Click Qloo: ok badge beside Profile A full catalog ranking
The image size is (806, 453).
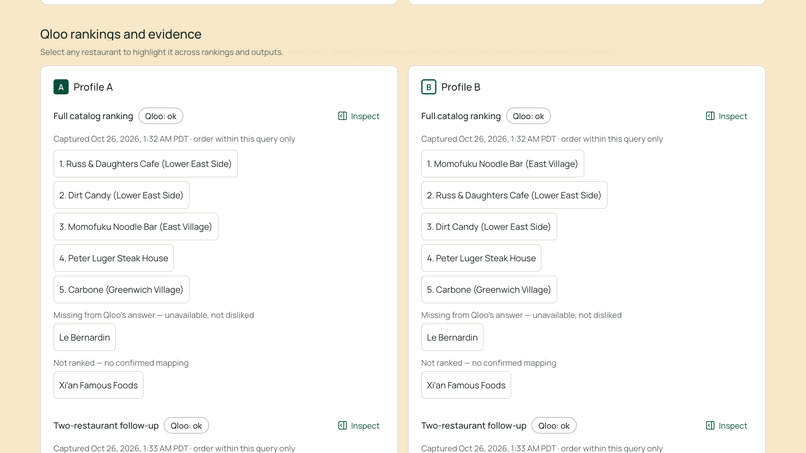160,116
